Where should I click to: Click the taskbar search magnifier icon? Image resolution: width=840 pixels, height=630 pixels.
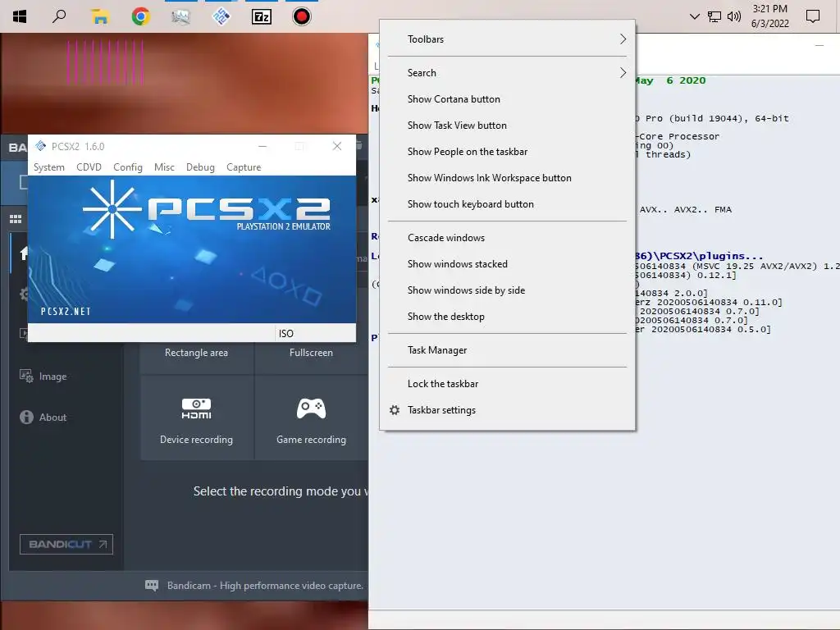(x=59, y=16)
